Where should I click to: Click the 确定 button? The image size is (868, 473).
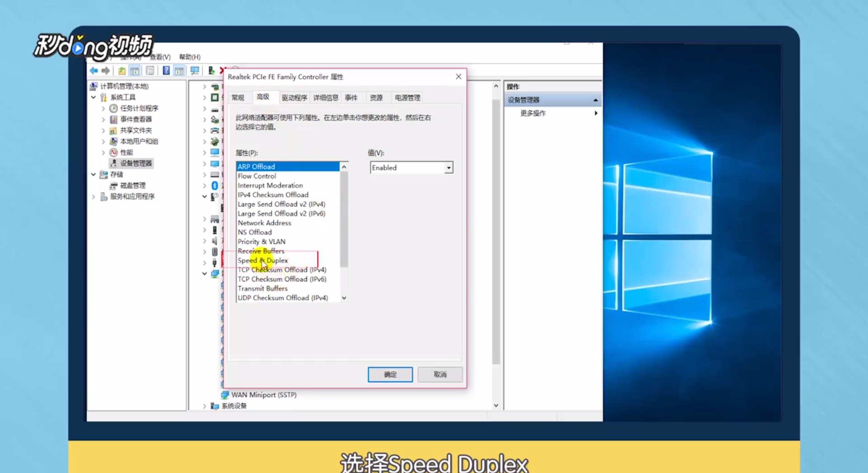(x=390, y=375)
